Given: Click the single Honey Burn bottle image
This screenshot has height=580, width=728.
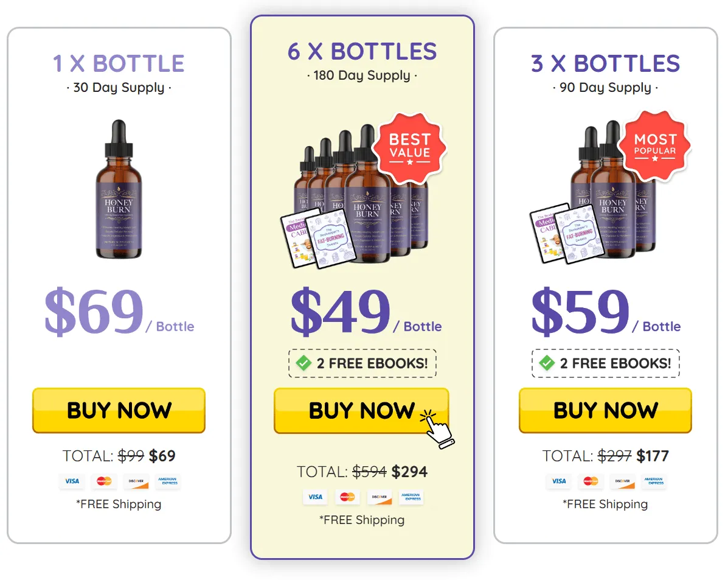Looking at the screenshot, I should coord(119,189).
